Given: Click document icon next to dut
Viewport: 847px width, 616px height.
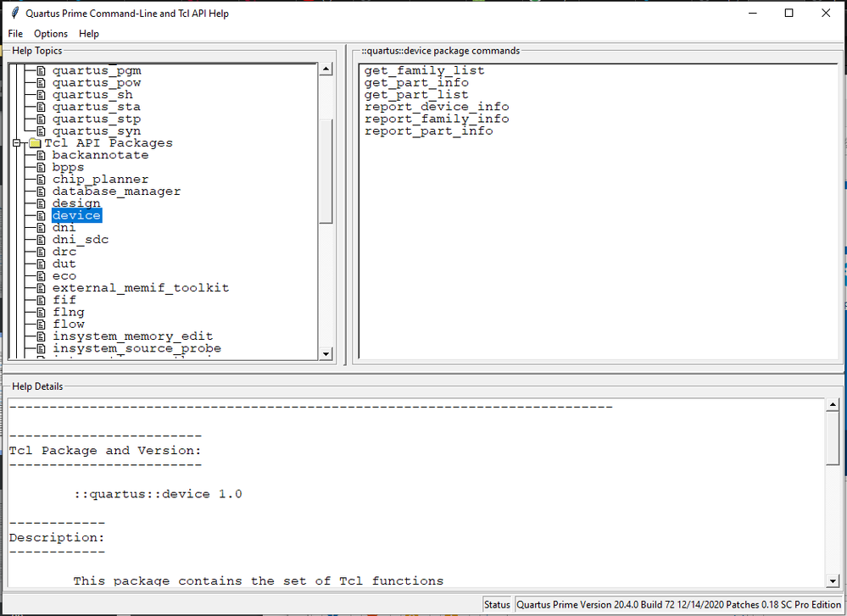Looking at the screenshot, I should pyautogui.click(x=41, y=264).
